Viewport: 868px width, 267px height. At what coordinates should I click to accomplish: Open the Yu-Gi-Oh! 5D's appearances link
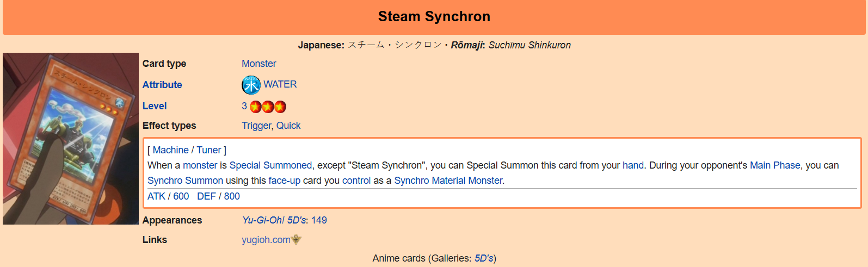tap(274, 220)
